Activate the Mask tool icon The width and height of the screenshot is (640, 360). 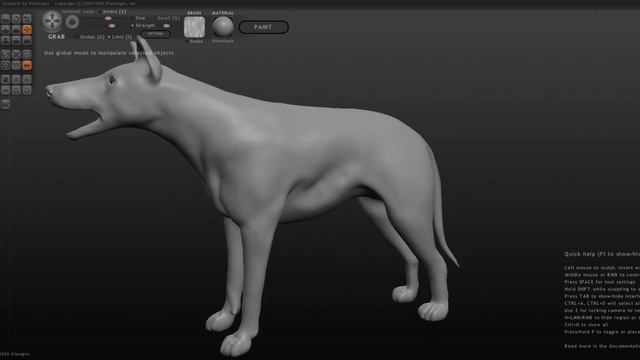5,65
